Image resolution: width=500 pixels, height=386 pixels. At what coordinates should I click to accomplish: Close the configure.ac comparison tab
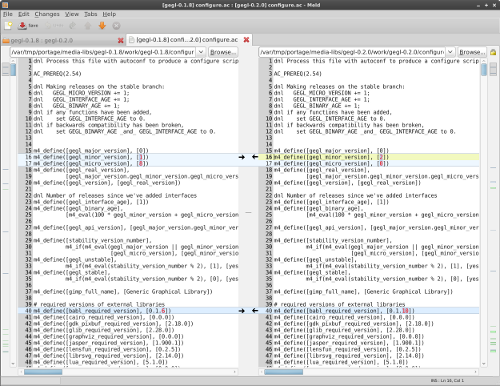(x=246, y=40)
